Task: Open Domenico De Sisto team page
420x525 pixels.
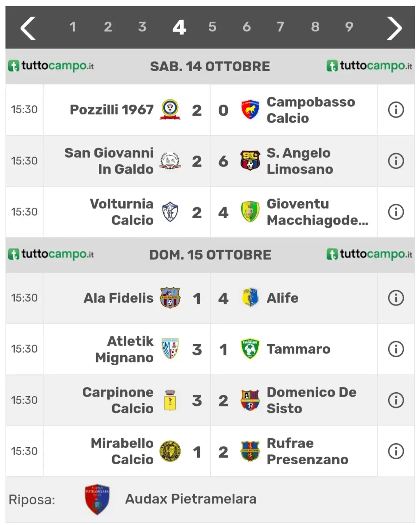Action: coord(311,400)
